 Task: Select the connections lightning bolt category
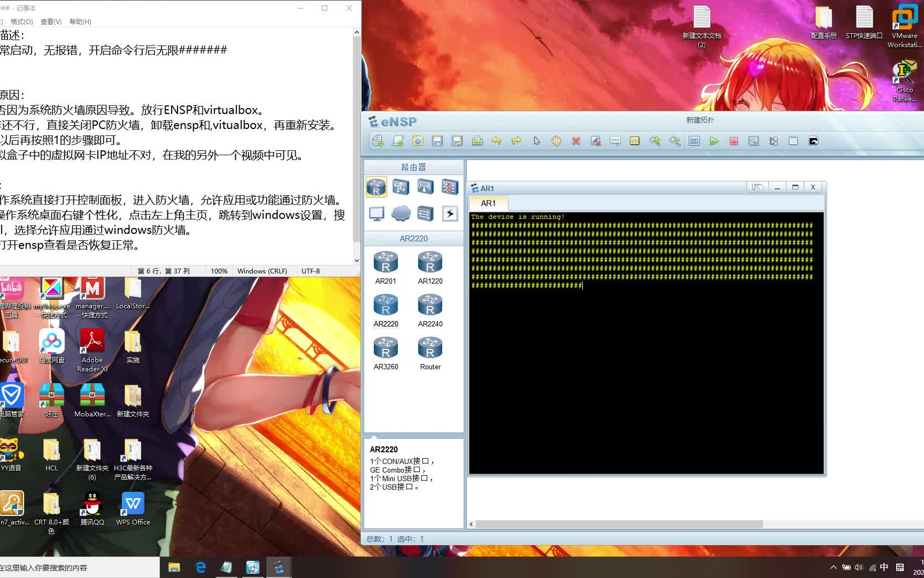tap(450, 214)
